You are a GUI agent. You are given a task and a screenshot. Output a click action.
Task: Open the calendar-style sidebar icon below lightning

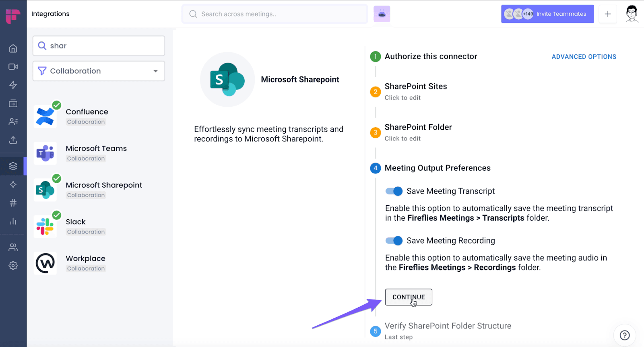(x=13, y=103)
